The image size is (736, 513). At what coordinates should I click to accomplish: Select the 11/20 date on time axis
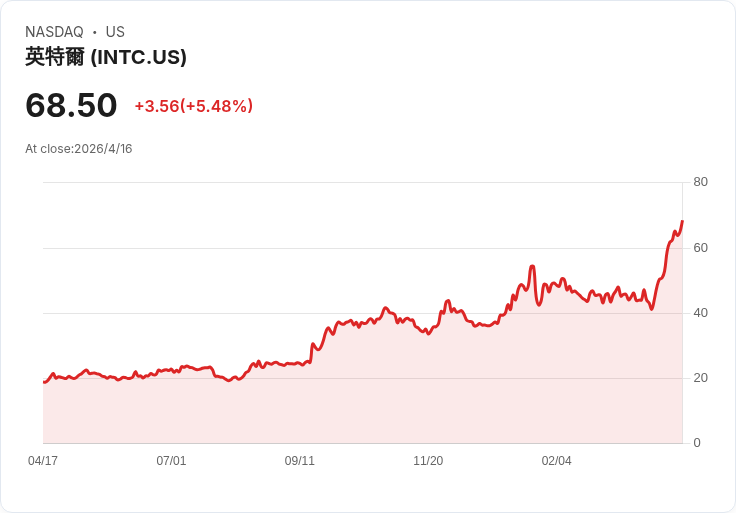tap(428, 461)
